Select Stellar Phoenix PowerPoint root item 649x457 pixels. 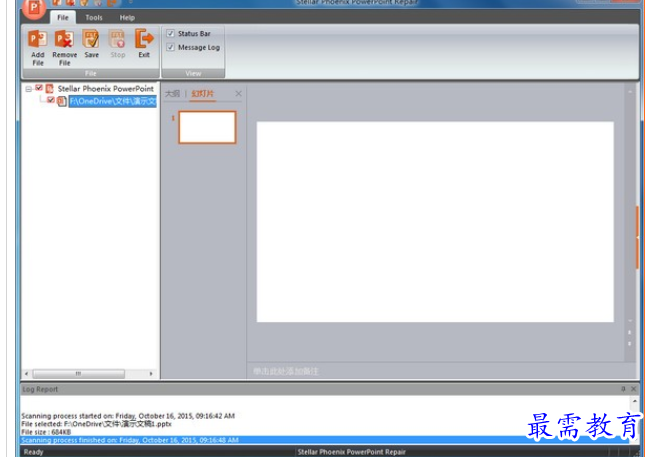[x=106, y=89]
